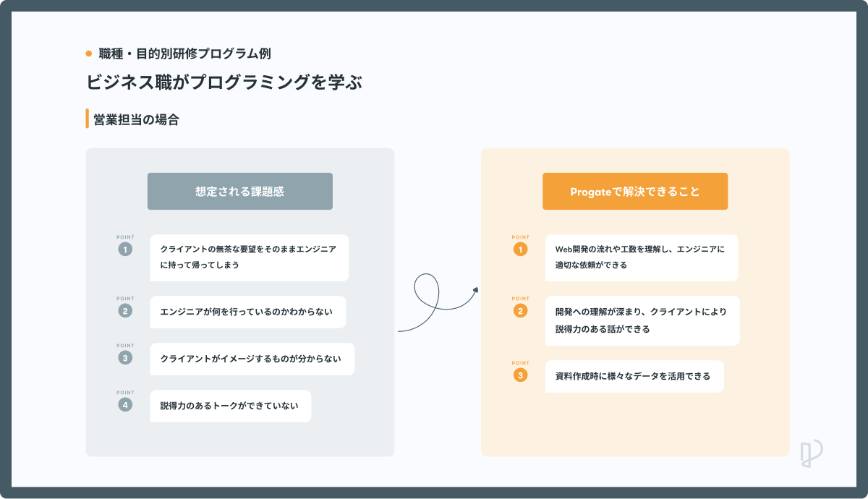The width and height of the screenshot is (868, 499).
Task: Click the title ビジネス職がプログラミングを学ぶ
Action: point(224,82)
